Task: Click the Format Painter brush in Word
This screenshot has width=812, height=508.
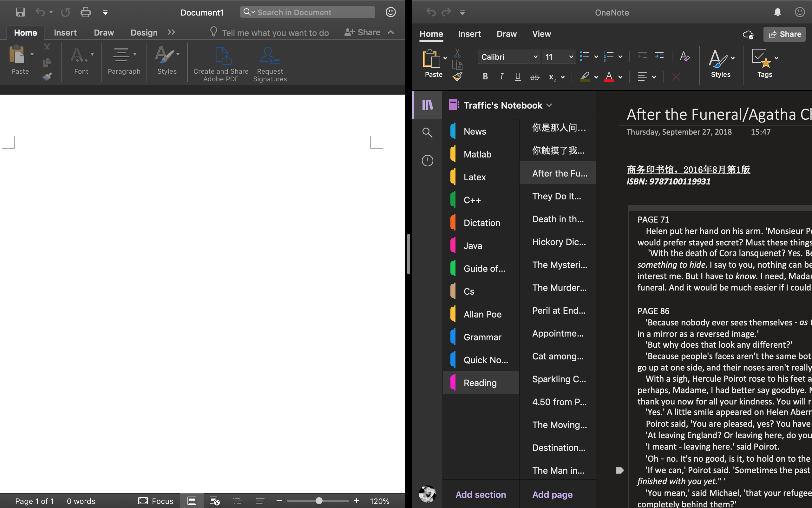Action: (47, 77)
